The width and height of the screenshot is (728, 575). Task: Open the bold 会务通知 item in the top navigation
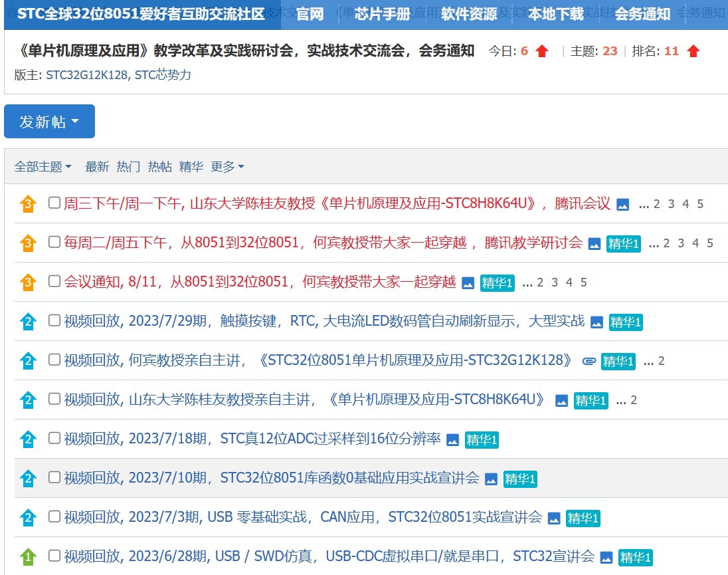click(x=642, y=14)
